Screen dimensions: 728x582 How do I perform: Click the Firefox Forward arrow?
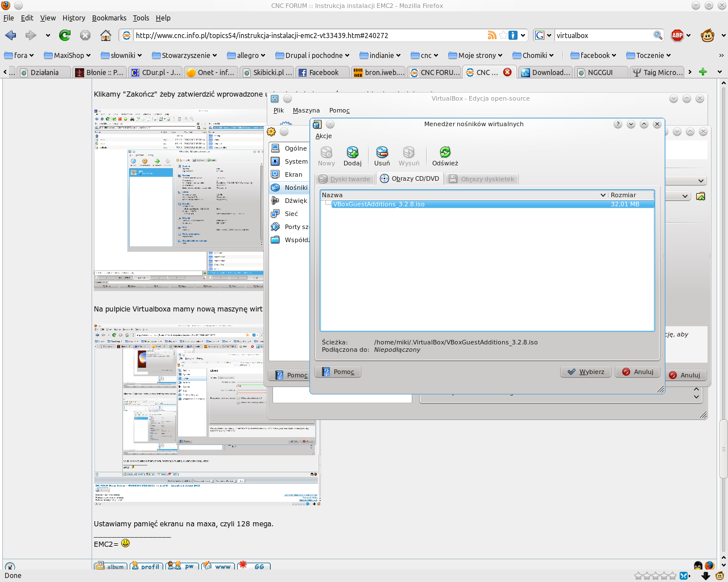click(x=31, y=35)
